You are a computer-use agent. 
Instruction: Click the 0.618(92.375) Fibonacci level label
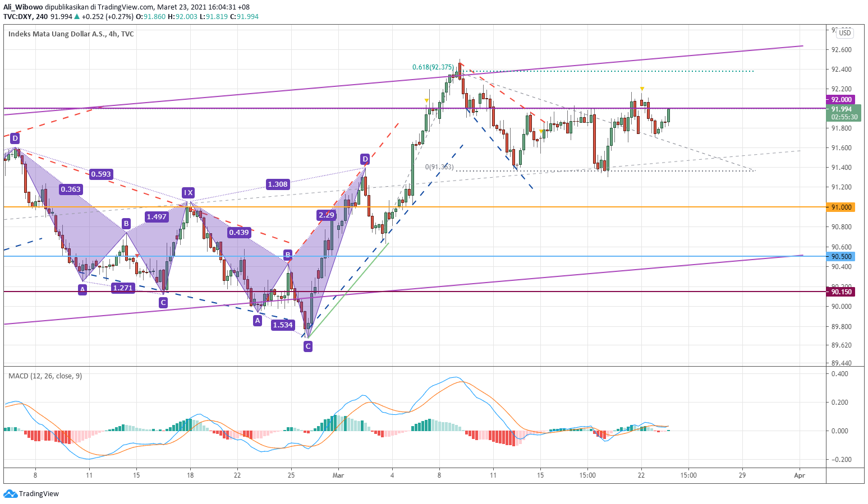[x=433, y=67]
